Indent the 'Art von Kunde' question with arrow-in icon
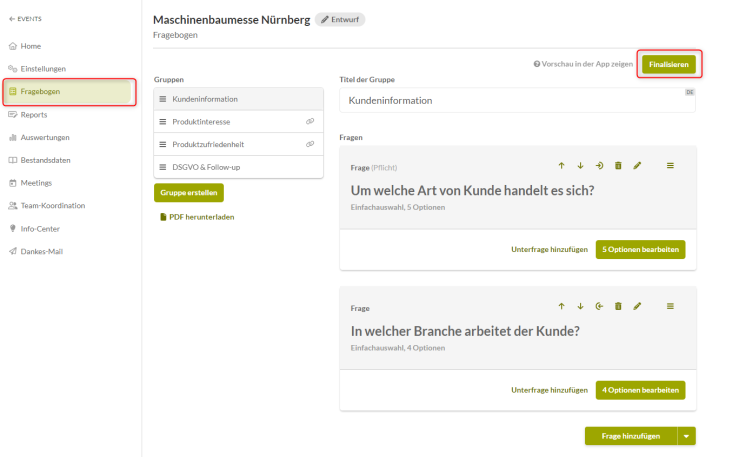The width and height of the screenshot is (752, 457). [x=599, y=166]
